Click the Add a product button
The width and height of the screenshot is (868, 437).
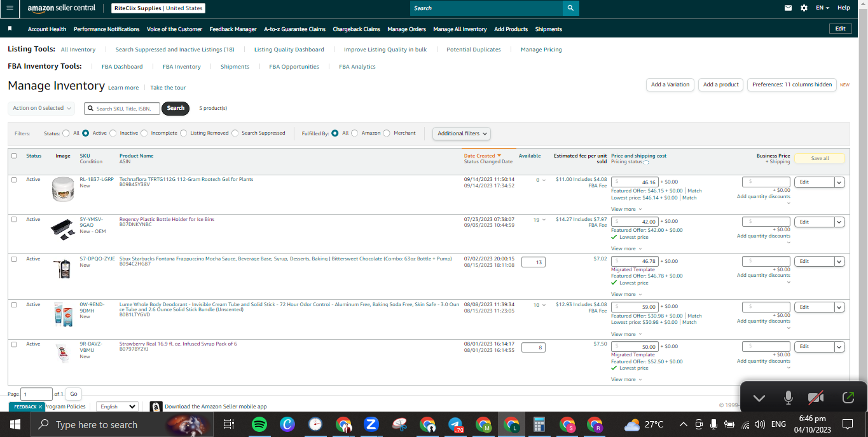point(721,84)
